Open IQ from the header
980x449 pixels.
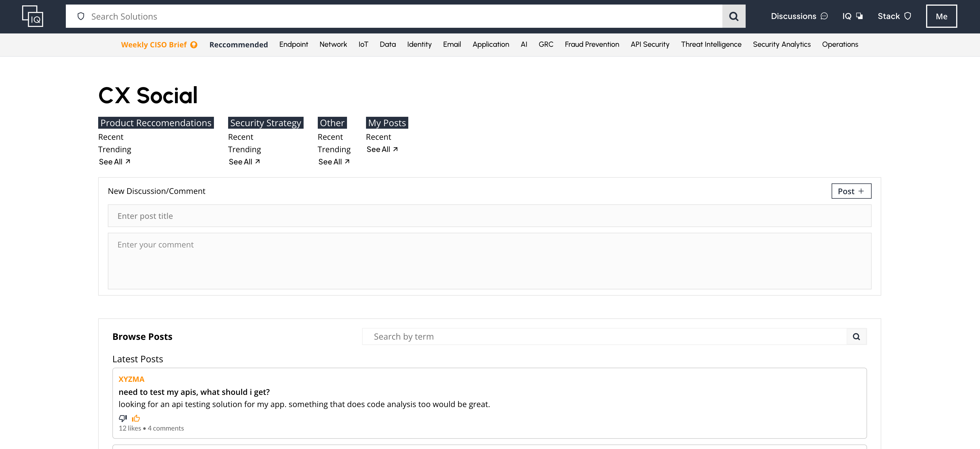pyautogui.click(x=852, y=16)
